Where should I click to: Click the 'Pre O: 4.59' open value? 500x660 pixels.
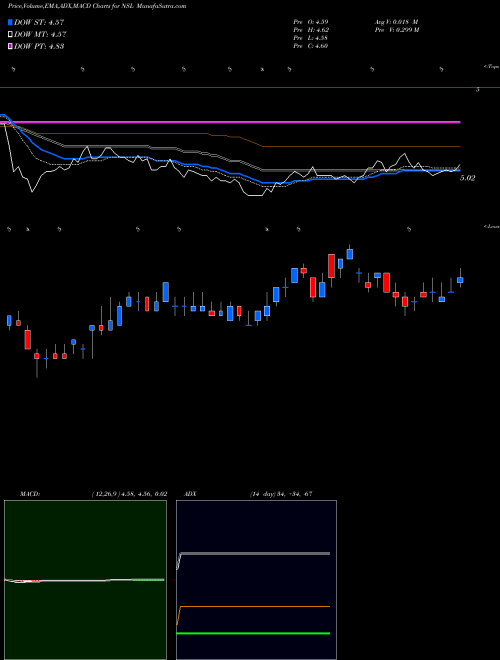(311, 22)
